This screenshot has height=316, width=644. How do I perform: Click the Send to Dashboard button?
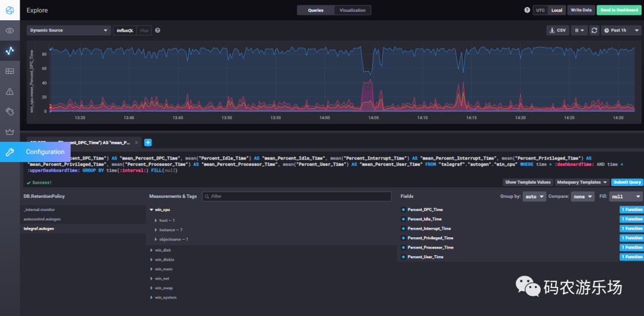click(618, 10)
